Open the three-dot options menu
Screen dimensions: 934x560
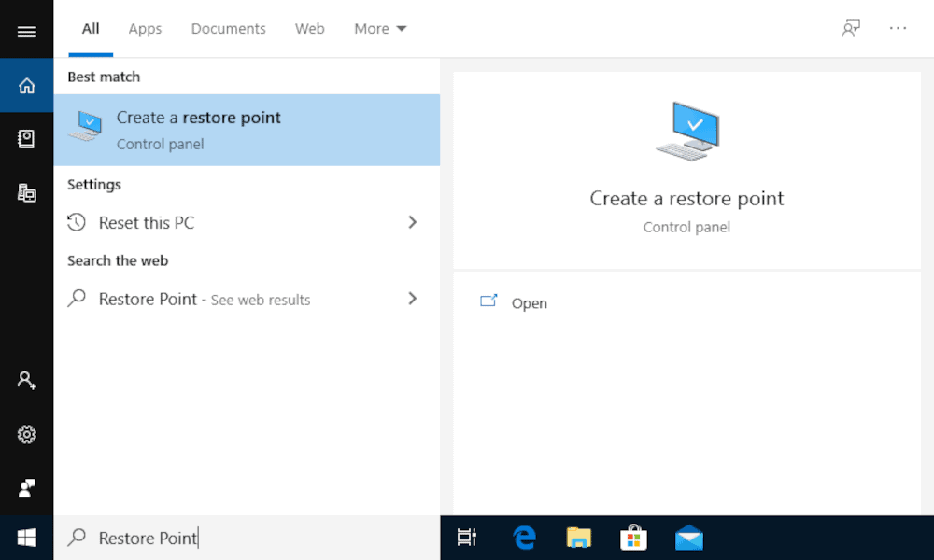tap(898, 29)
